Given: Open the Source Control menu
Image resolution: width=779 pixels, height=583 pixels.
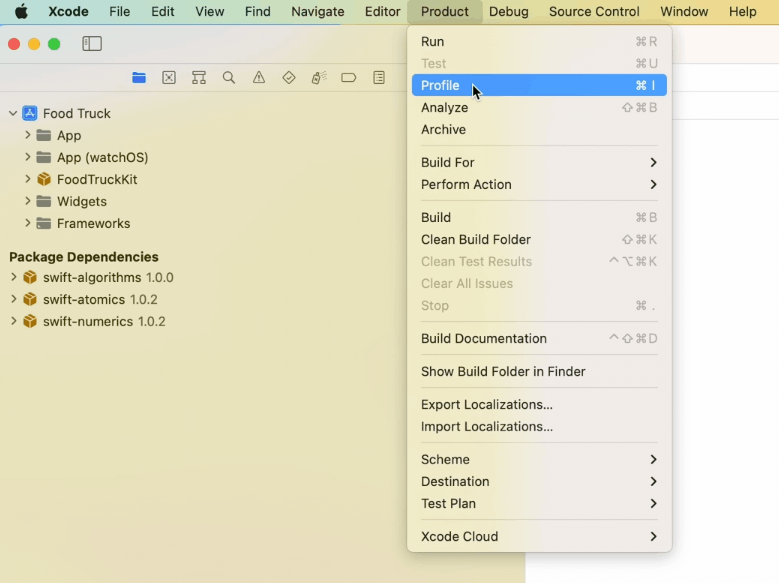Looking at the screenshot, I should click(x=594, y=11).
